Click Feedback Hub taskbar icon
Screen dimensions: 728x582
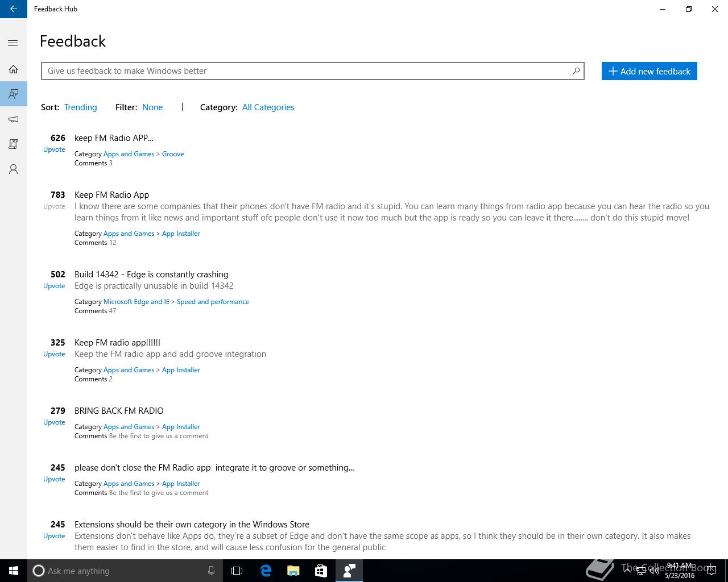[349, 571]
